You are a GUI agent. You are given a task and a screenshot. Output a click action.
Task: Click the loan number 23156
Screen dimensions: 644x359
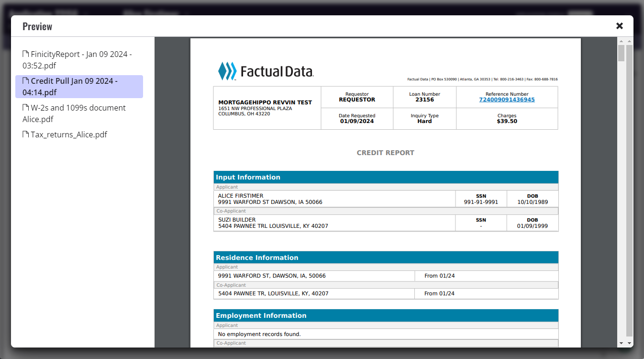click(x=424, y=100)
